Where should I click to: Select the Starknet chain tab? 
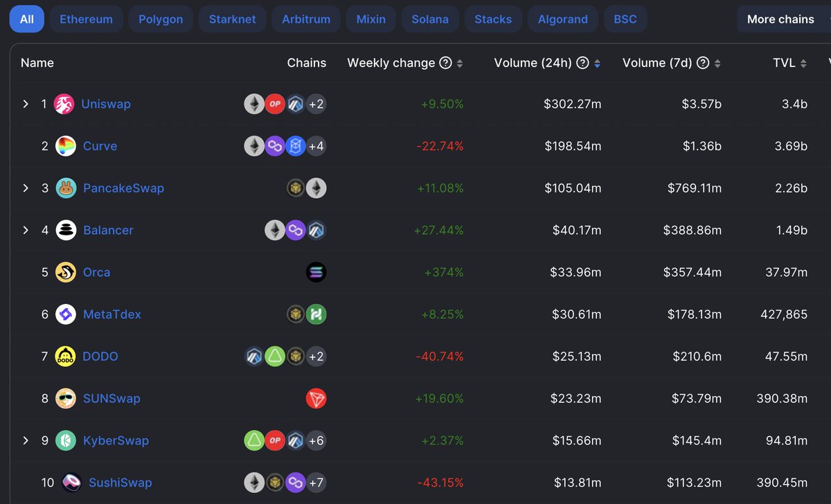[233, 19]
